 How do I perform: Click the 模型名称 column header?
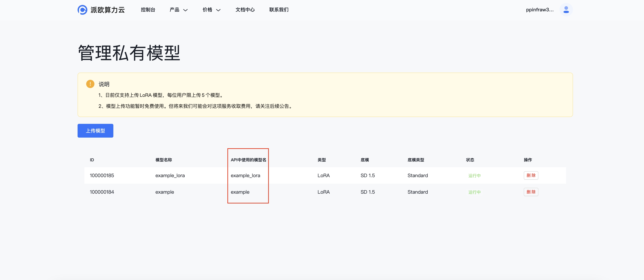(164, 160)
